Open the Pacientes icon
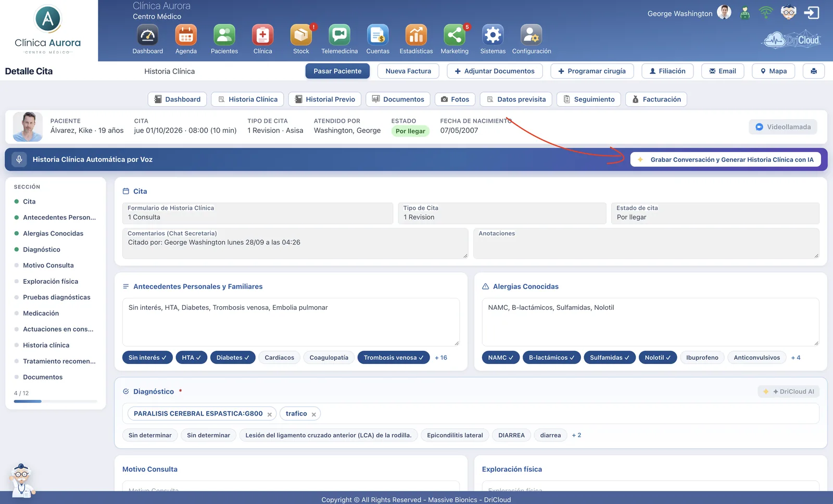Image resolution: width=833 pixels, height=504 pixels. tap(224, 35)
